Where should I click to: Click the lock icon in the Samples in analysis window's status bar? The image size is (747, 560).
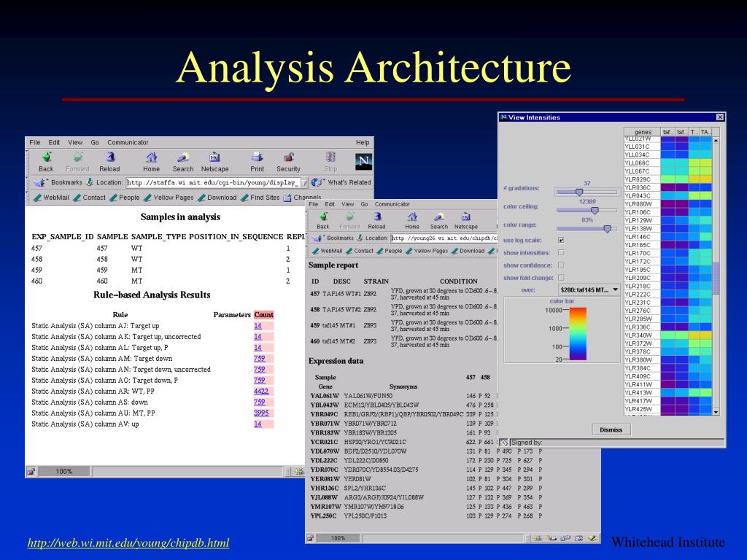(31, 472)
